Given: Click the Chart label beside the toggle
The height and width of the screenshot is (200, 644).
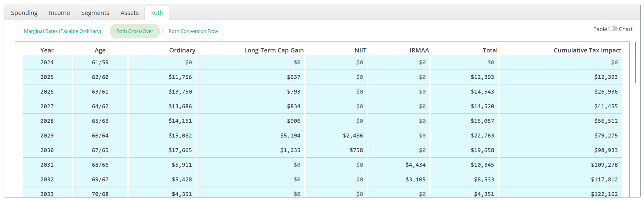Looking at the screenshot, I should click(x=626, y=29).
